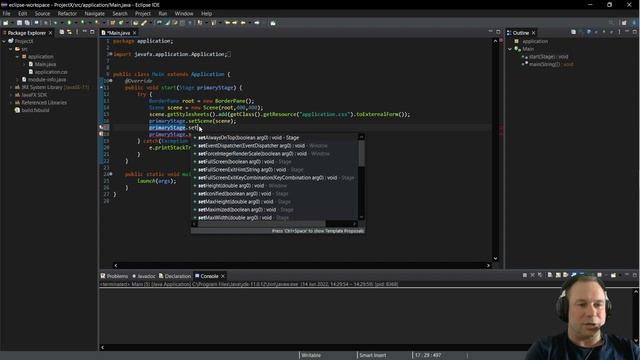Click the green Run button in toolbar

coord(69,23)
